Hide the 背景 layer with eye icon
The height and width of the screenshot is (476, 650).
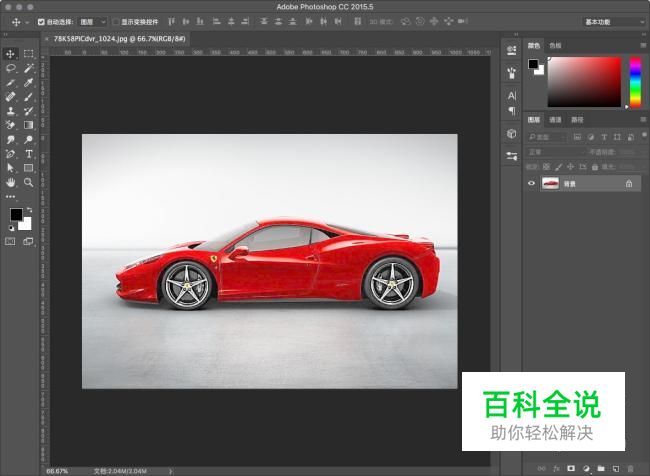pos(531,184)
